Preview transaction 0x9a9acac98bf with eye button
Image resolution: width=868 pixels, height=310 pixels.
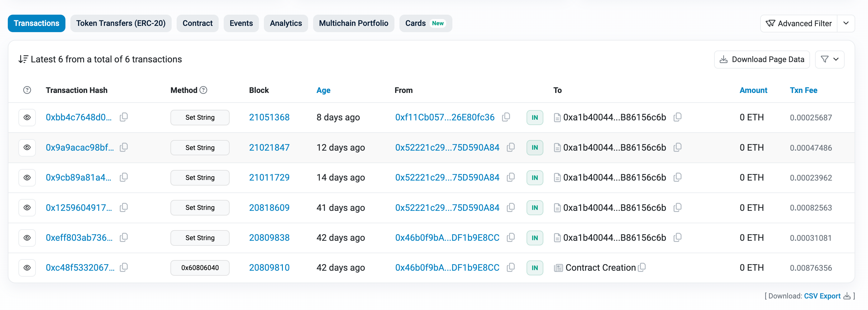click(x=27, y=148)
